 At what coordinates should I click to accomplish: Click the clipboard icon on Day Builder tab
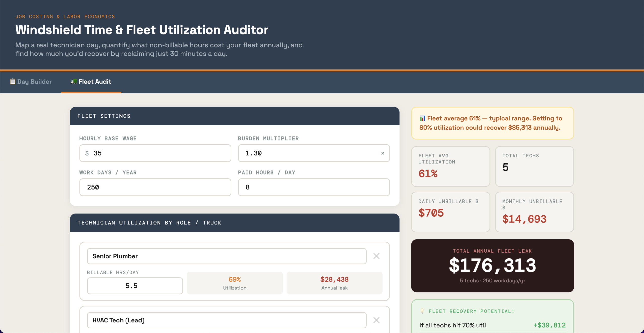[13, 81]
